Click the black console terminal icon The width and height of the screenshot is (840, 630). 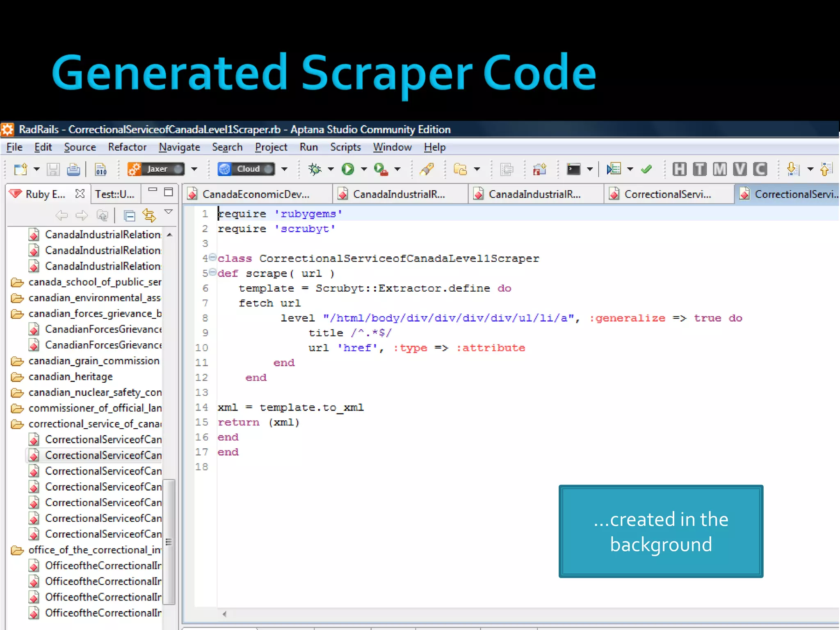click(x=573, y=169)
